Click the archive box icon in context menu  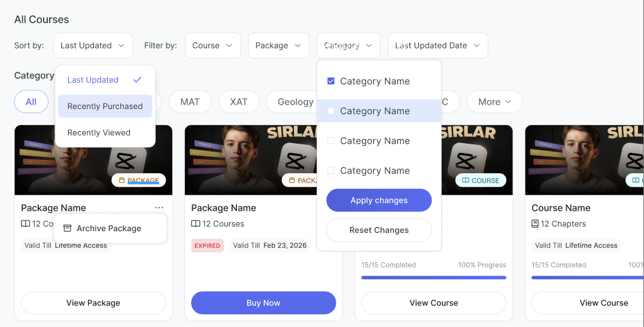(68, 228)
